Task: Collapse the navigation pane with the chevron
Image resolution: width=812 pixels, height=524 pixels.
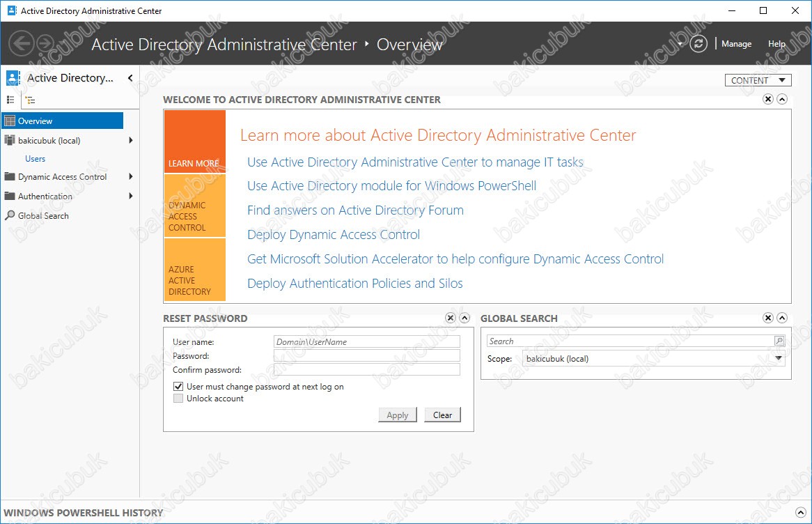Action: [x=130, y=78]
